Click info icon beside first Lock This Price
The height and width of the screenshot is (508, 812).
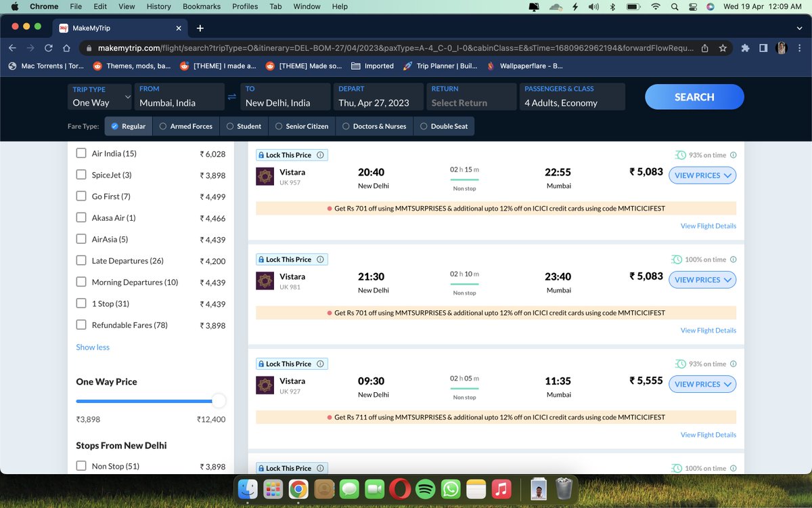(x=321, y=155)
